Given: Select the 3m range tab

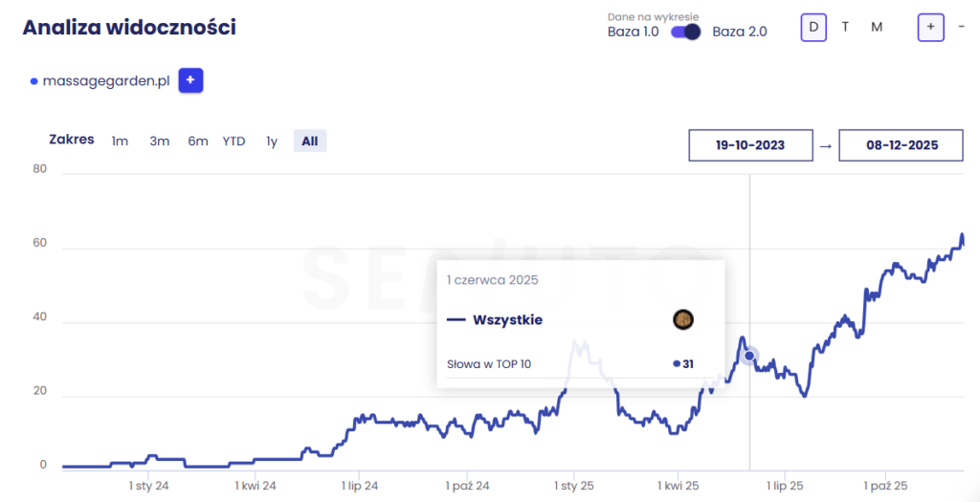Looking at the screenshot, I should point(160,142).
